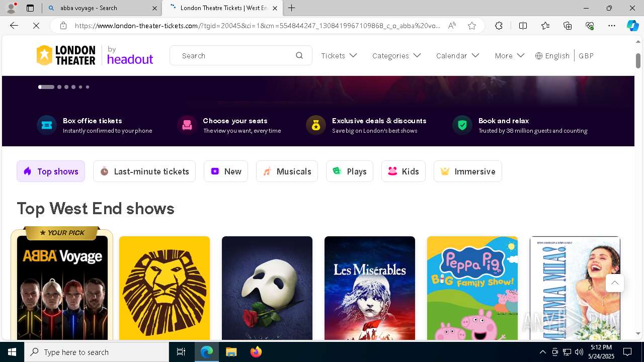The image size is (644, 362).
Task: Click the scroll-to-top arrow button
Action: [615, 283]
